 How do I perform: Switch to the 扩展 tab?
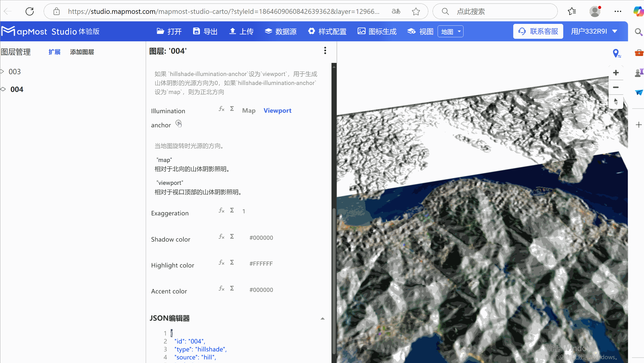tap(54, 52)
